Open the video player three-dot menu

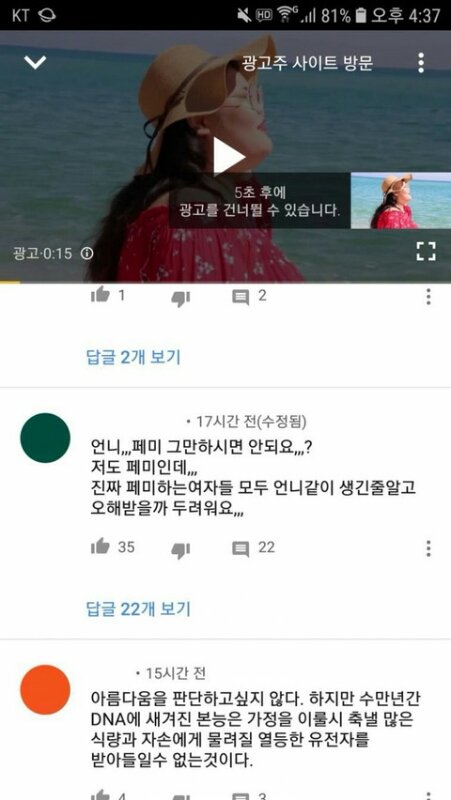click(x=421, y=63)
